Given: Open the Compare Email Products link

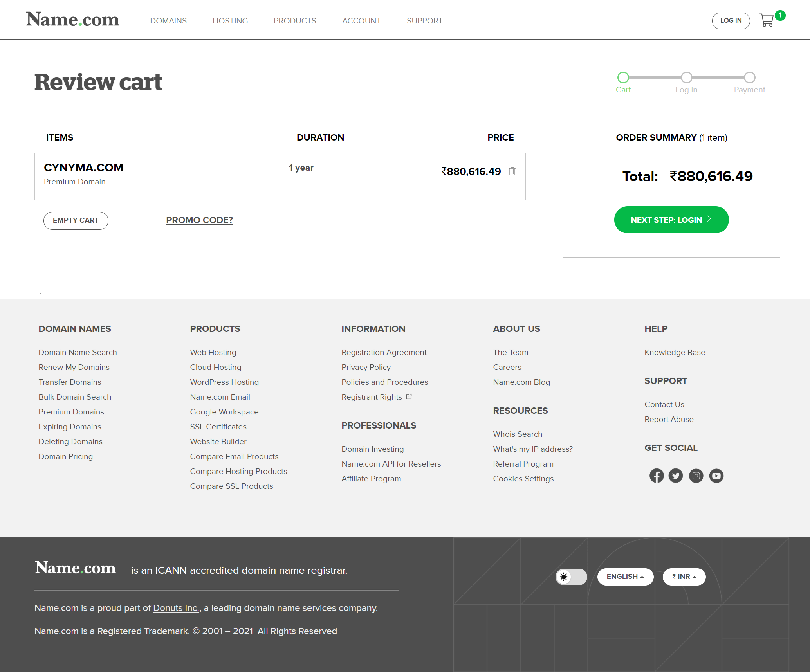Looking at the screenshot, I should click(x=234, y=456).
